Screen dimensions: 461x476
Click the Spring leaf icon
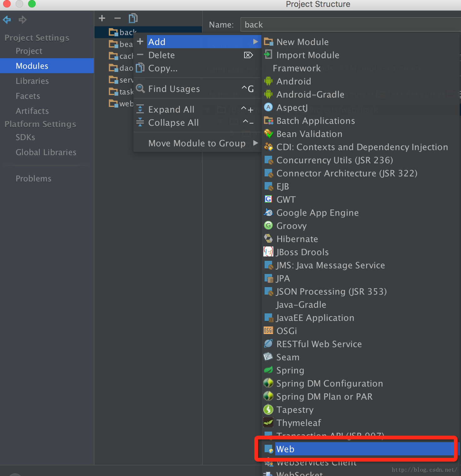[268, 370]
